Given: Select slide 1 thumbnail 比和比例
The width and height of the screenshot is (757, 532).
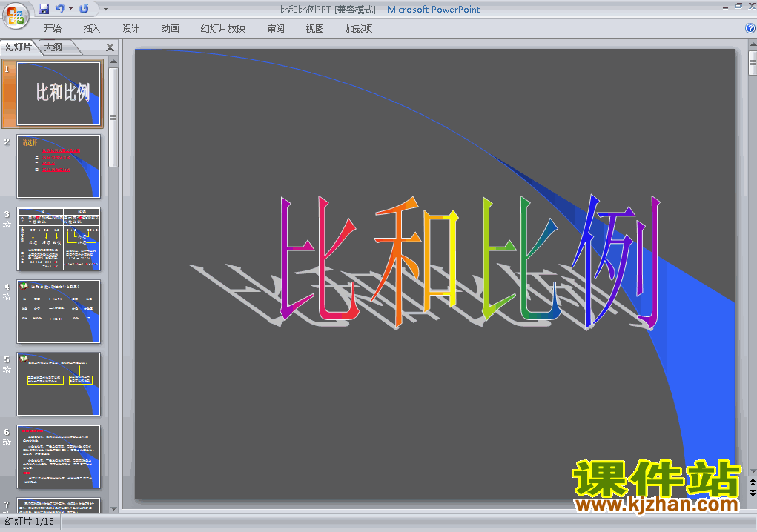Looking at the screenshot, I should pos(59,93).
